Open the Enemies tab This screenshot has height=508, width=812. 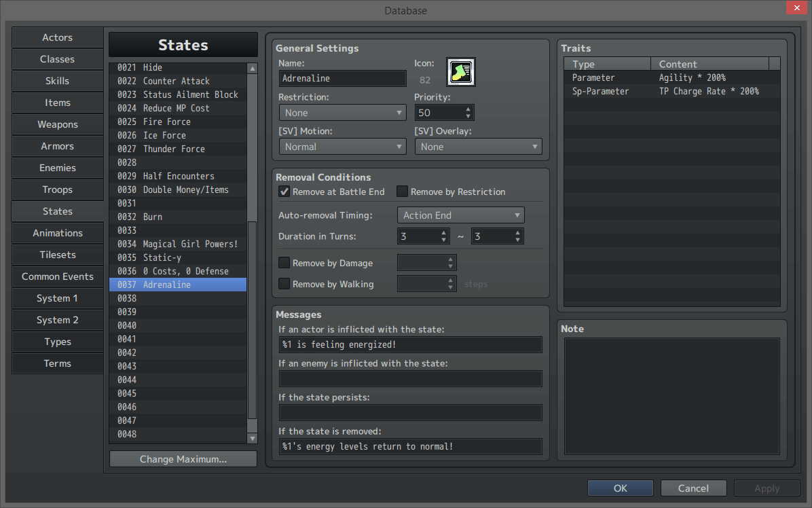coord(58,168)
